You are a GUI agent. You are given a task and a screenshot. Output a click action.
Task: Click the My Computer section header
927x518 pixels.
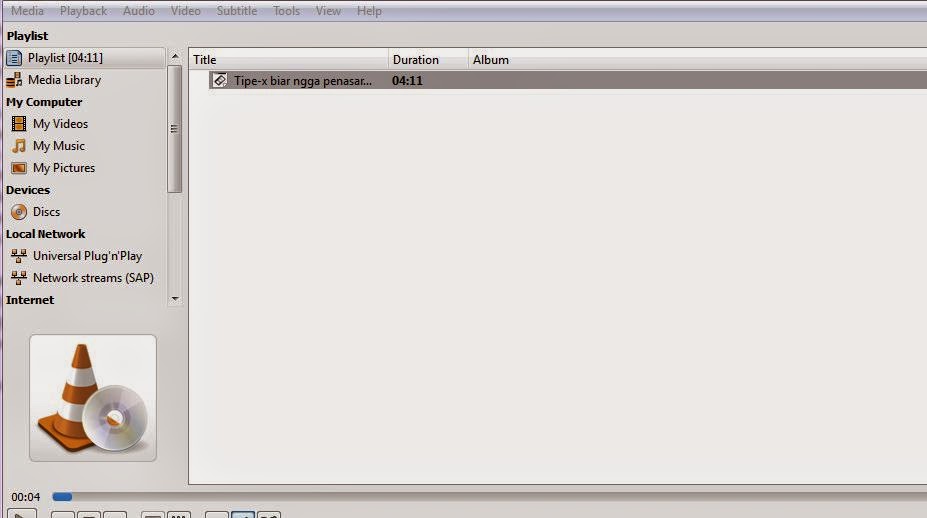[x=44, y=102]
